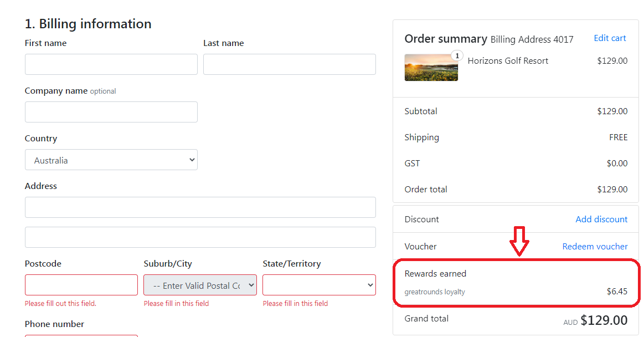Click the First name input field

(x=111, y=64)
